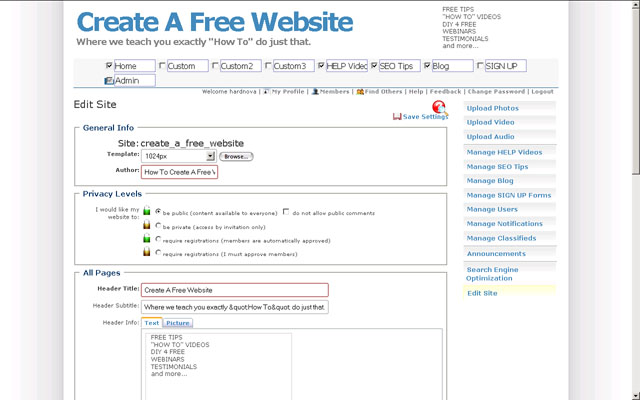The width and height of the screenshot is (640, 400).
Task: Click the brown padlock beside 'be private'
Action: tap(147, 226)
